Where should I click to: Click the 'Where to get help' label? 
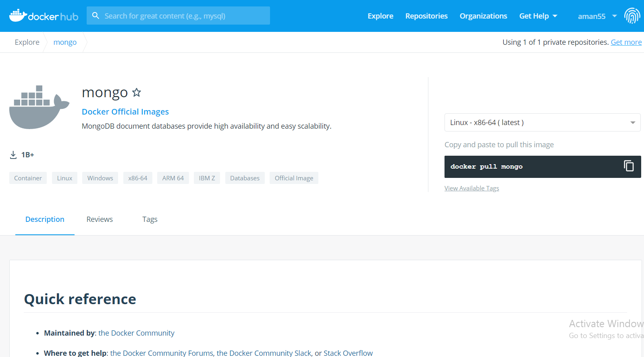(x=75, y=353)
